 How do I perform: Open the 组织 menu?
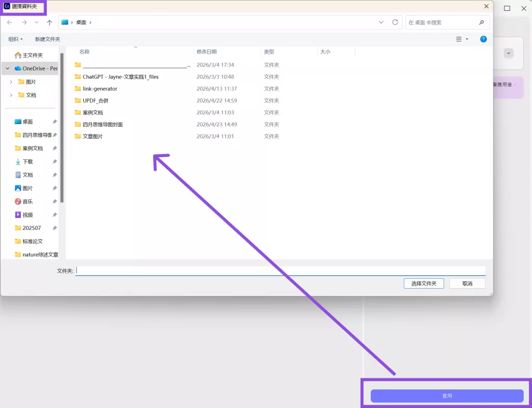pos(15,39)
